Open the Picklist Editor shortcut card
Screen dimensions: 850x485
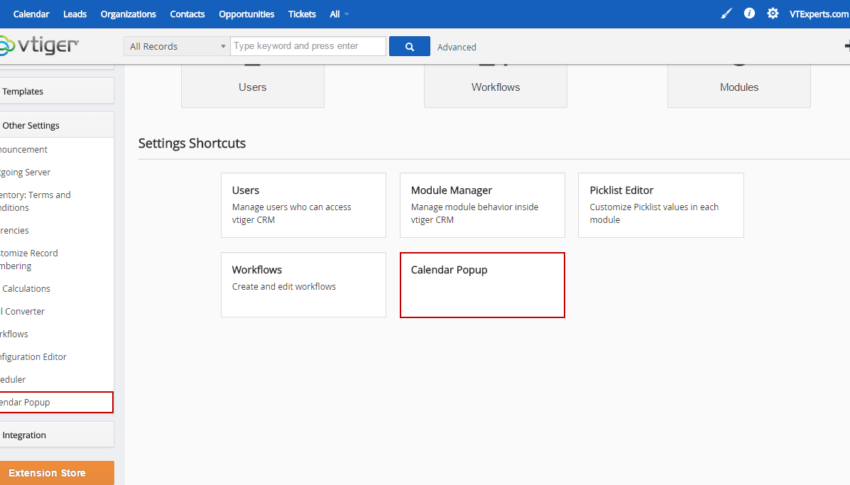661,205
